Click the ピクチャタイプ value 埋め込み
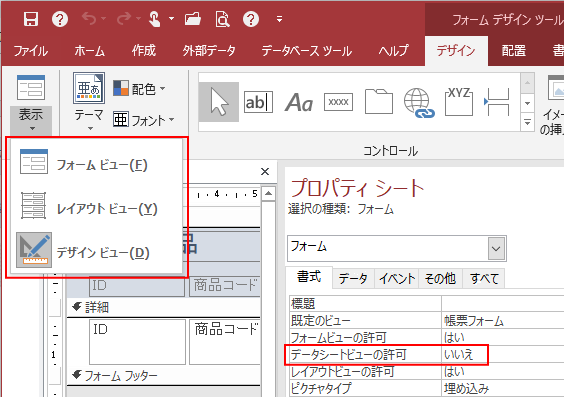The width and height of the screenshot is (564, 397). 503,388
